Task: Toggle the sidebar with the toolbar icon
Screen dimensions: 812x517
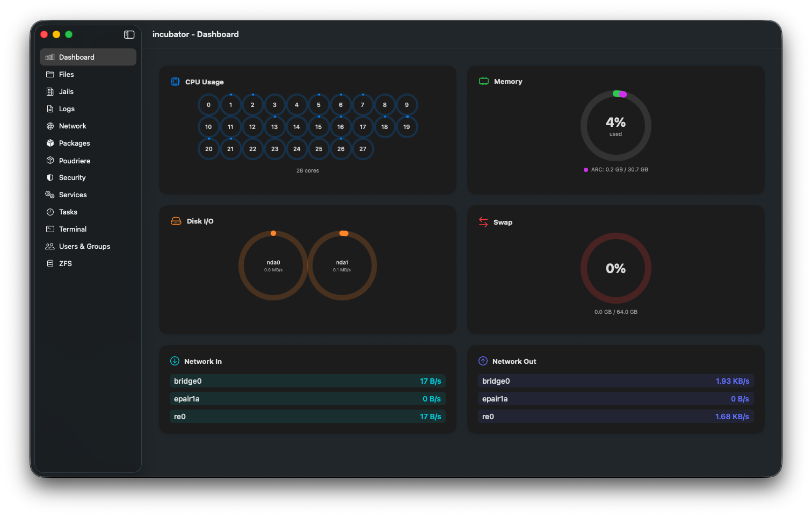Action: pyautogui.click(x=129, y=34)
